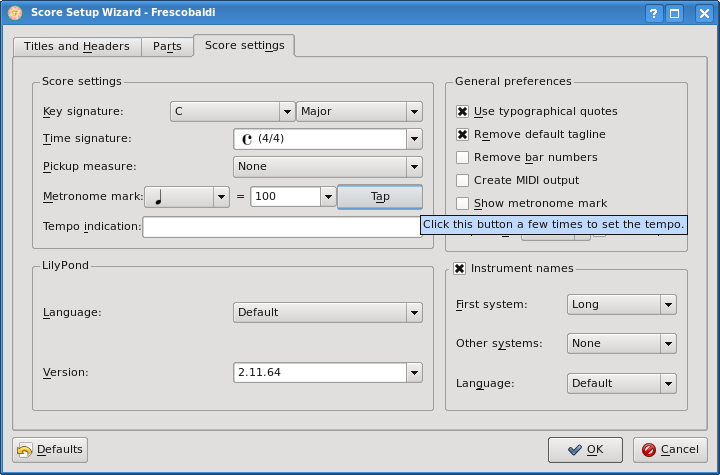Click the Time signature label
720x475 pixels.
(x=87, y=139)
